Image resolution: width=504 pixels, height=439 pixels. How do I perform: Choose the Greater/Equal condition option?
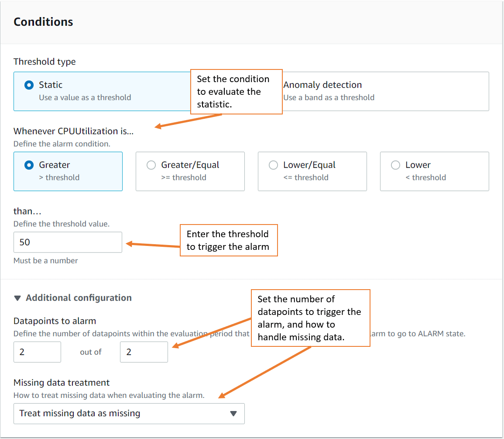click(151, 165)
